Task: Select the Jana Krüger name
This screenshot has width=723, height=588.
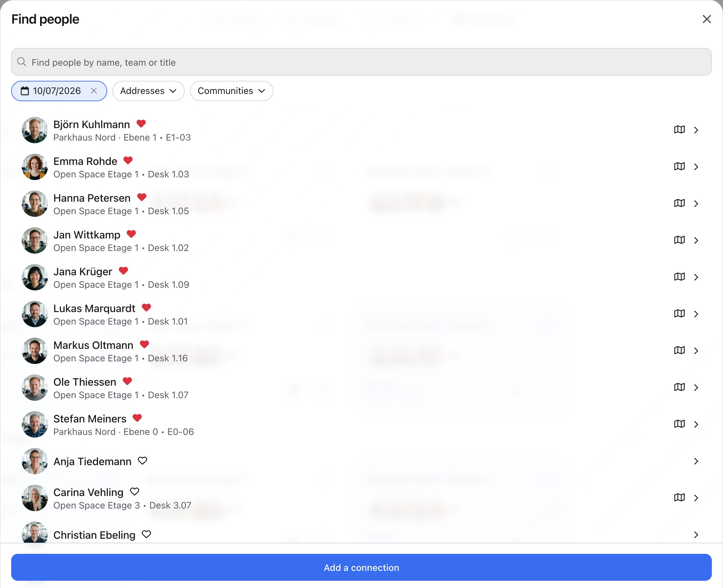Action: click(83, 272)
